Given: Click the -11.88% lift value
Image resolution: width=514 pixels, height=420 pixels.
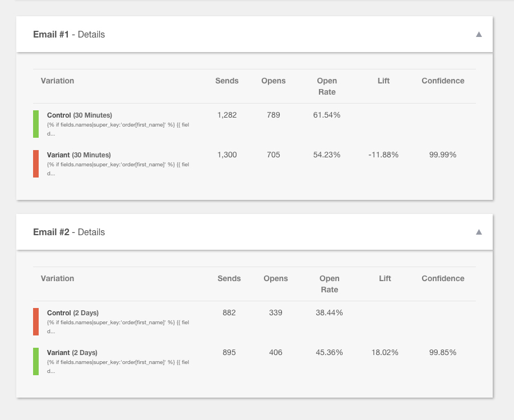Looking at the screenshot, I should [x=383, y=155].
